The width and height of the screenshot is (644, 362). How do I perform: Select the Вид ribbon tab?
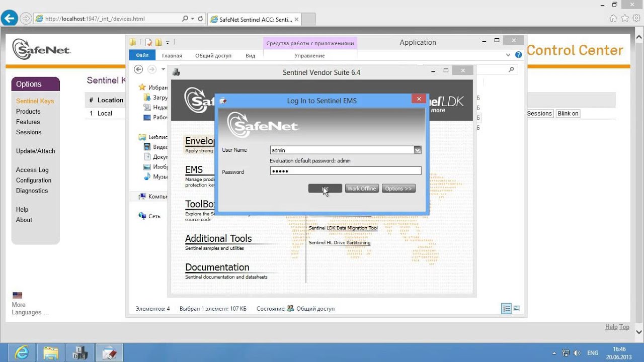[251, 55]
